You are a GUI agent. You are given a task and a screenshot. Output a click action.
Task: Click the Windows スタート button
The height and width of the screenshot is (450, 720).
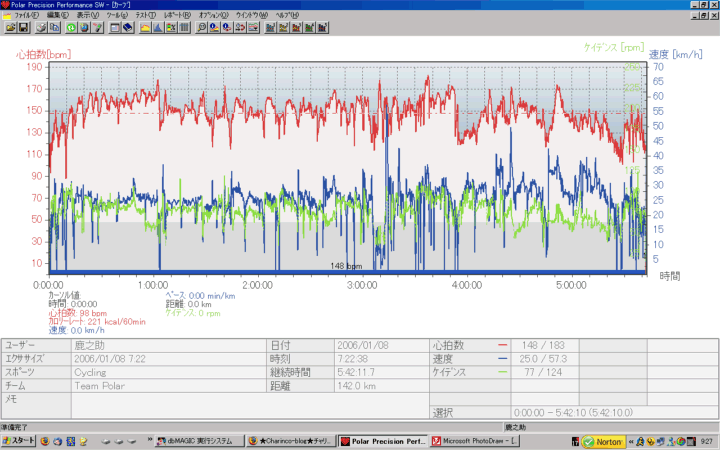coord(18,441)
